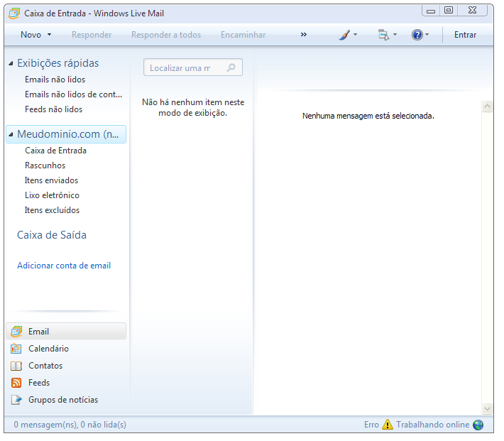
Task: Open the Caixa de Entrada folder
Action: tap(55, 151)
